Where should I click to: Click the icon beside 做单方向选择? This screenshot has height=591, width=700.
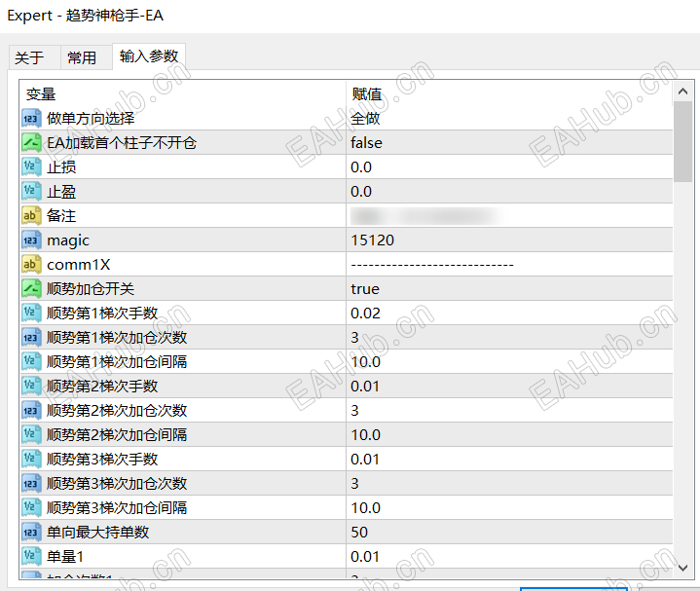[x=31, y=118]
